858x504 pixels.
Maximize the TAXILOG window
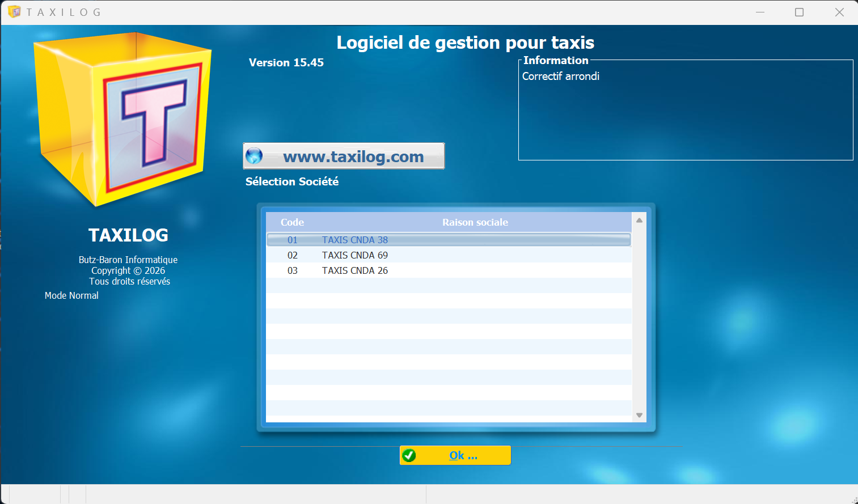tap(800, 12)
